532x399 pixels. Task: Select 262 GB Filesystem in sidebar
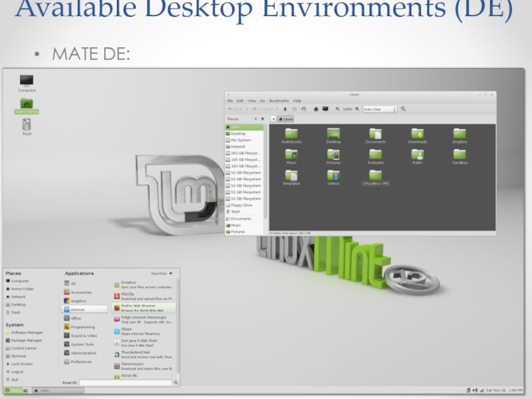[x=243, y=153]
